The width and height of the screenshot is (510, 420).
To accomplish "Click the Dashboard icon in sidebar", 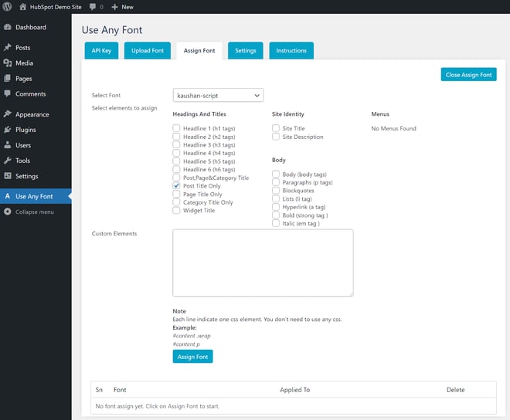I will 7,27.
